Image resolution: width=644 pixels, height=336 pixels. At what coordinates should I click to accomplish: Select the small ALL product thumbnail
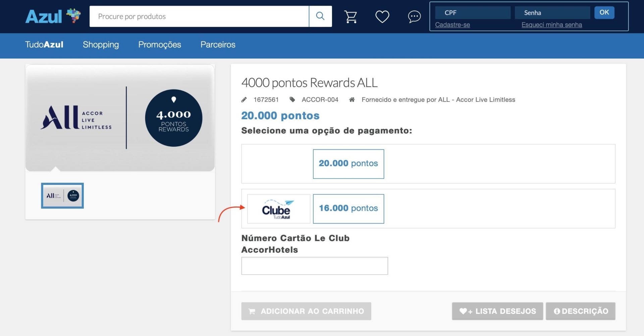coord(62,196)
